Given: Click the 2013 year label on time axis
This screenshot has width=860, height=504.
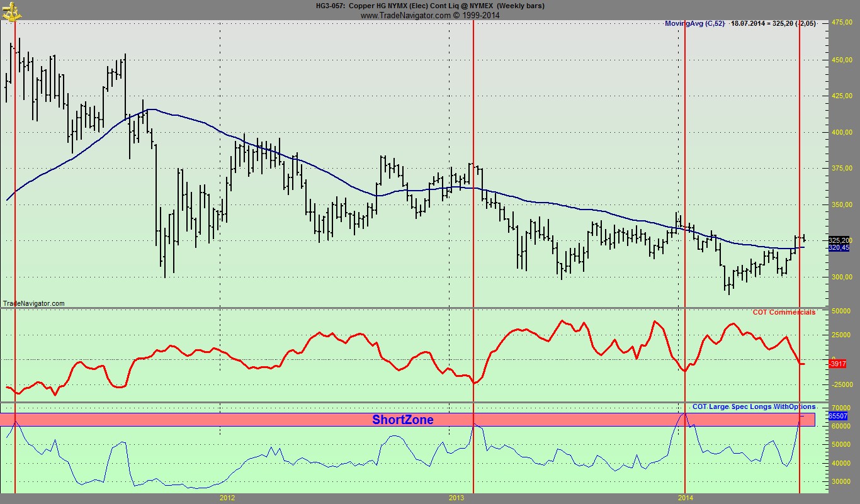Looking at the screenshot, I should pos(456,498).
